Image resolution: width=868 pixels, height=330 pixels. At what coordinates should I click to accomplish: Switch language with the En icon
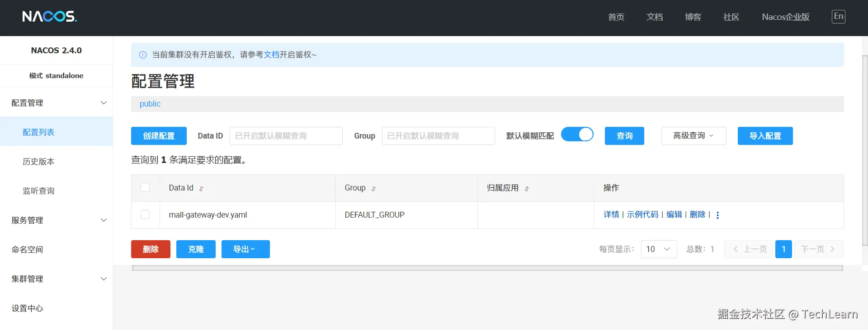pyautogui.click(x=838, y=17)
